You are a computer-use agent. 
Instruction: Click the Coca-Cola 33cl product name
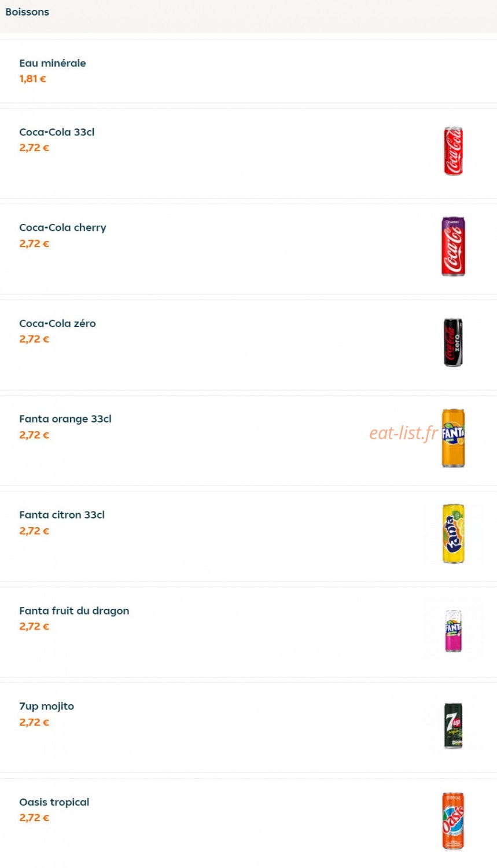pyautogui.click(x=57, y=132)
